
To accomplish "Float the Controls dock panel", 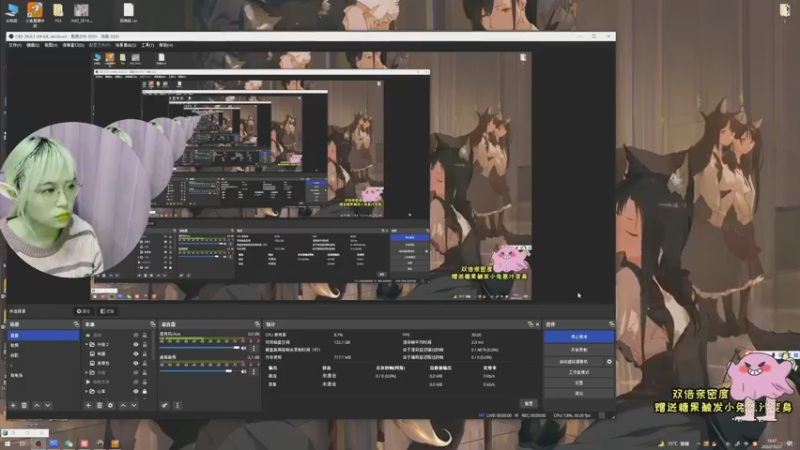I will [611, 324].
